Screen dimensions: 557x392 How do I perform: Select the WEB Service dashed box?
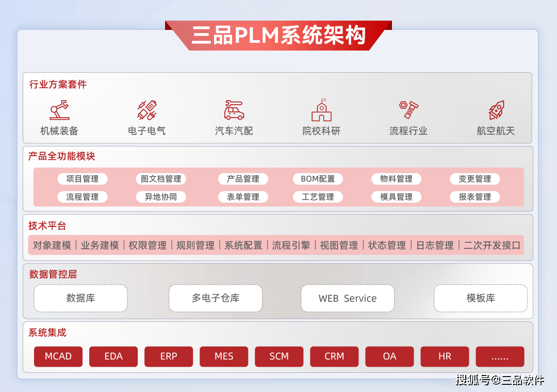348,298
